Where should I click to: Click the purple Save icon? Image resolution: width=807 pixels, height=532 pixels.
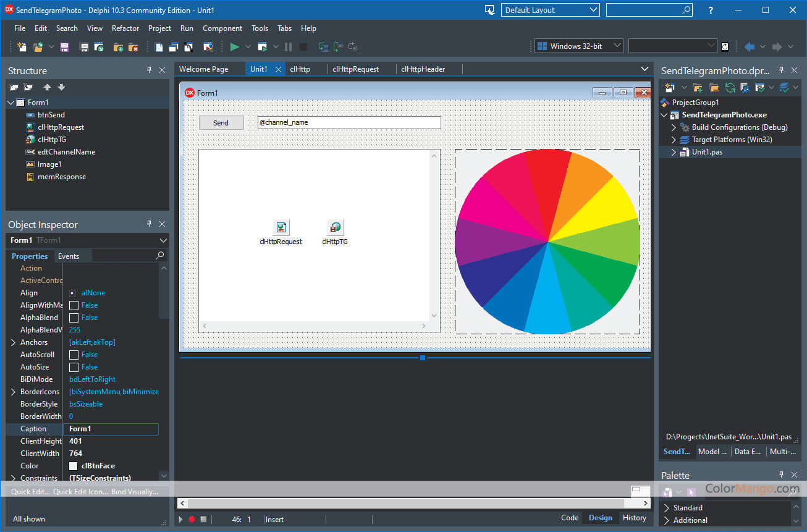pos(65,47)
